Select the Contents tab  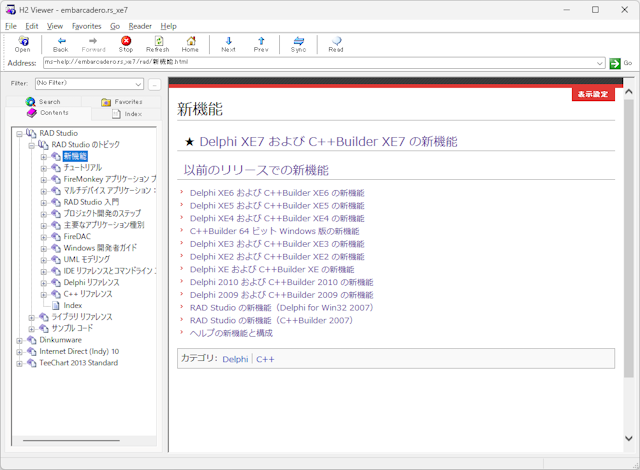tap(48, 113)
